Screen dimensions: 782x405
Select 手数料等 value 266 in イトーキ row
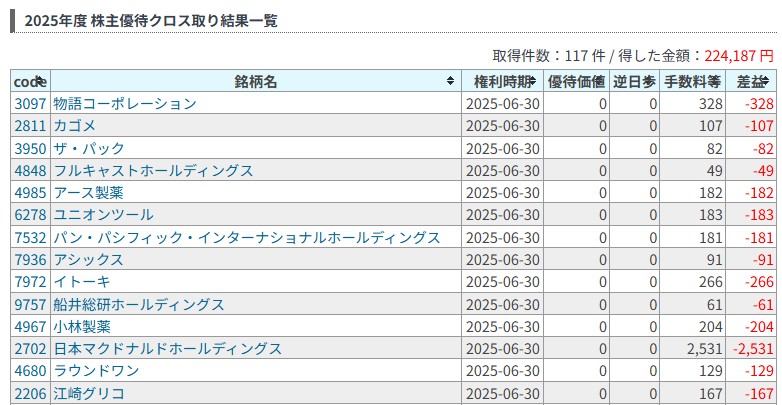pos(711,282)
